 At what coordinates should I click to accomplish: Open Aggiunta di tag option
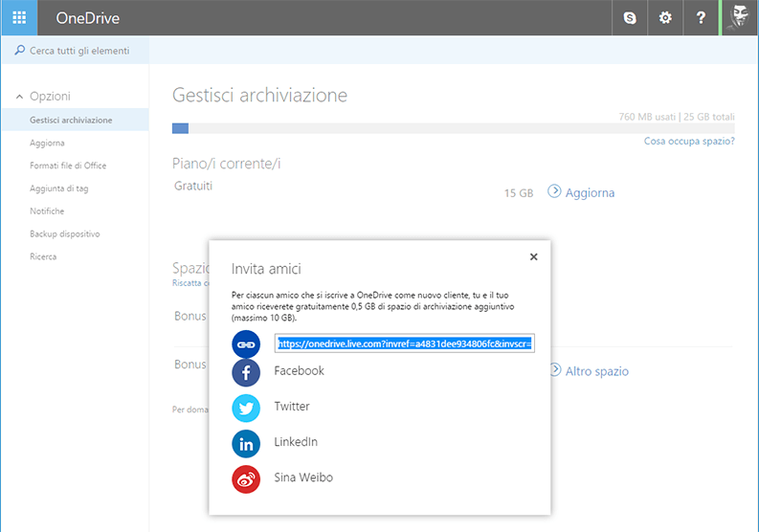coord(59,188)
